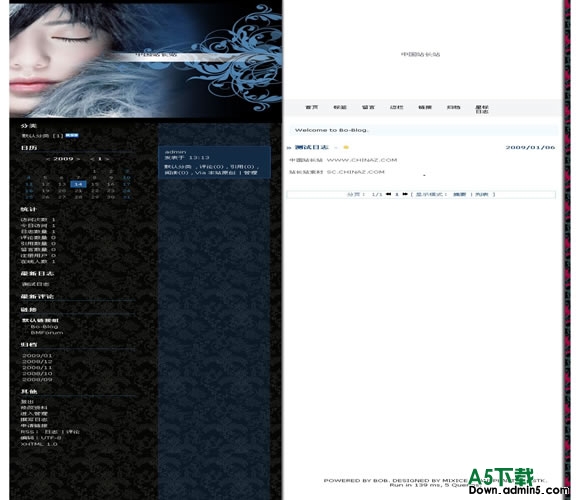Click the UTF-8 encoding link
580x500 pixels.
51,438
